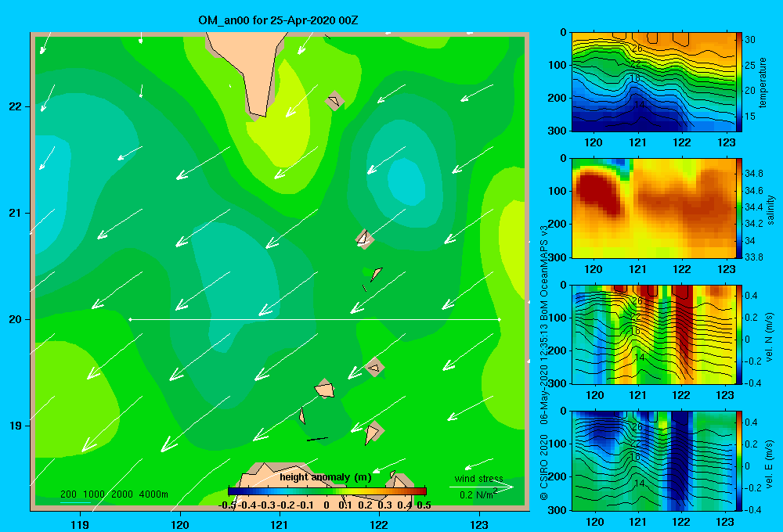Open the eastward velocity section panel
Viewport: 783px width, 532px height.
click(x=654, y=461)
